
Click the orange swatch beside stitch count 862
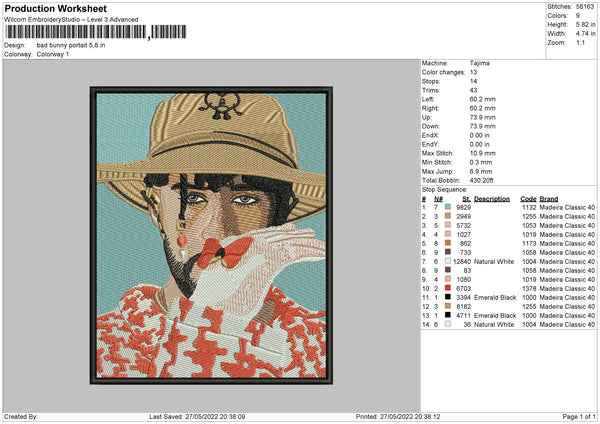[x=448, y=243]
